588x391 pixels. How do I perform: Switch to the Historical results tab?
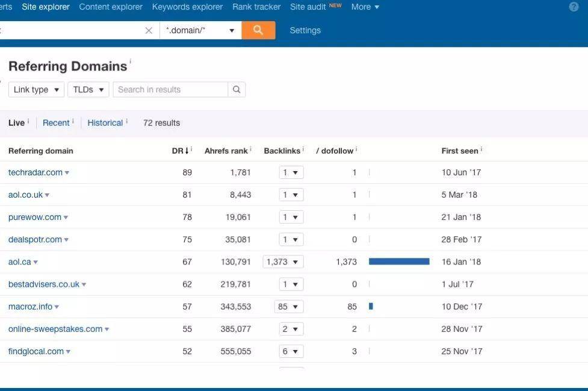pos(105,123)
